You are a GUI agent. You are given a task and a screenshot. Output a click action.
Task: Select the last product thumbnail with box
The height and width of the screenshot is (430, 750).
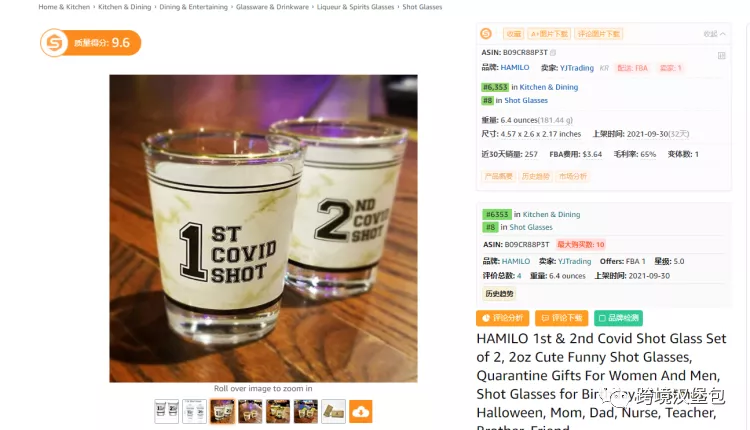(x=333, y=411)
